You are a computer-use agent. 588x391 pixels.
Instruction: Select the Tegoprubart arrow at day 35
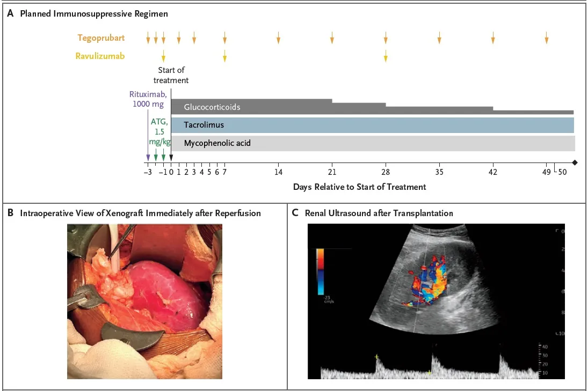[439, 38]
